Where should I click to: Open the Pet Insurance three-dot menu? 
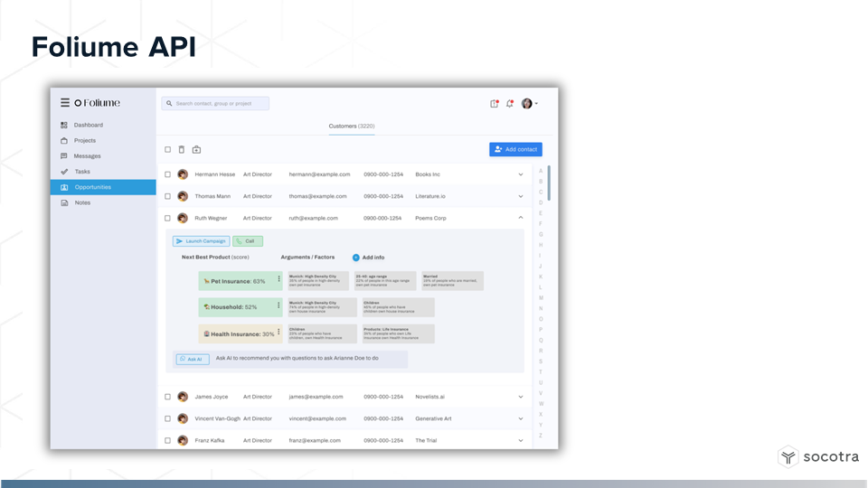coord(278,279)
